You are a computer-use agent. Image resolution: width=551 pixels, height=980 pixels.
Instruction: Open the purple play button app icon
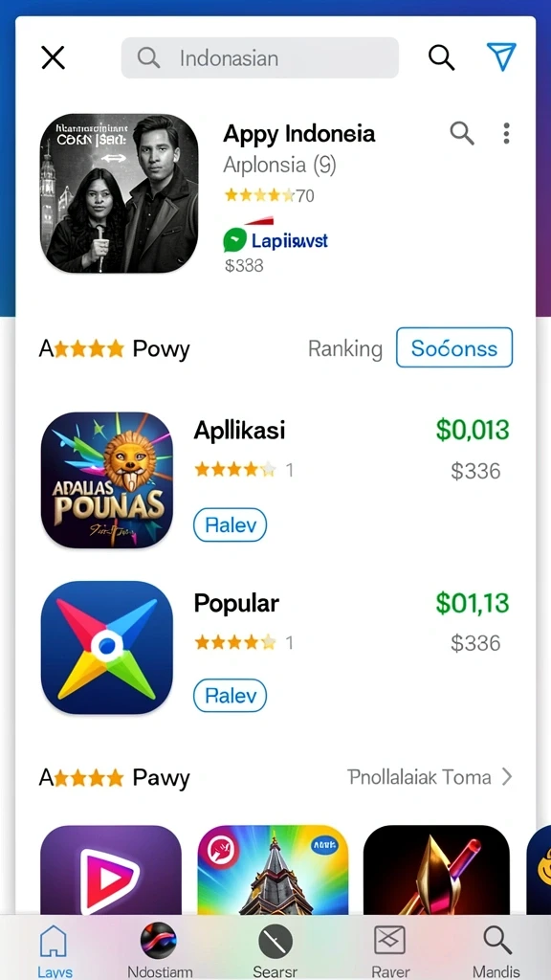point(111,871)
